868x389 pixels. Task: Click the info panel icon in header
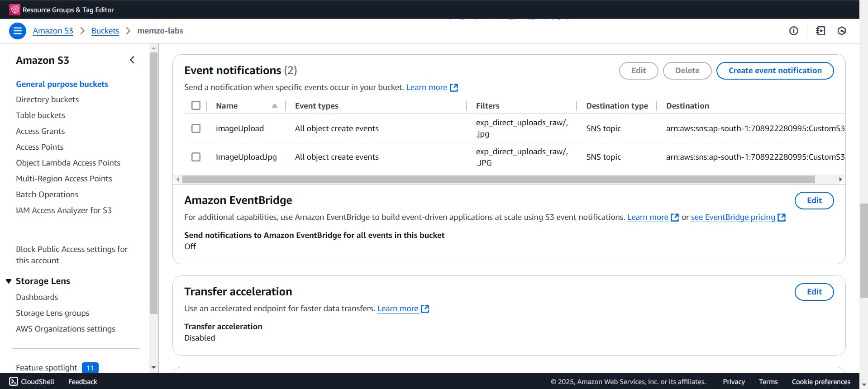pos(793,31)
